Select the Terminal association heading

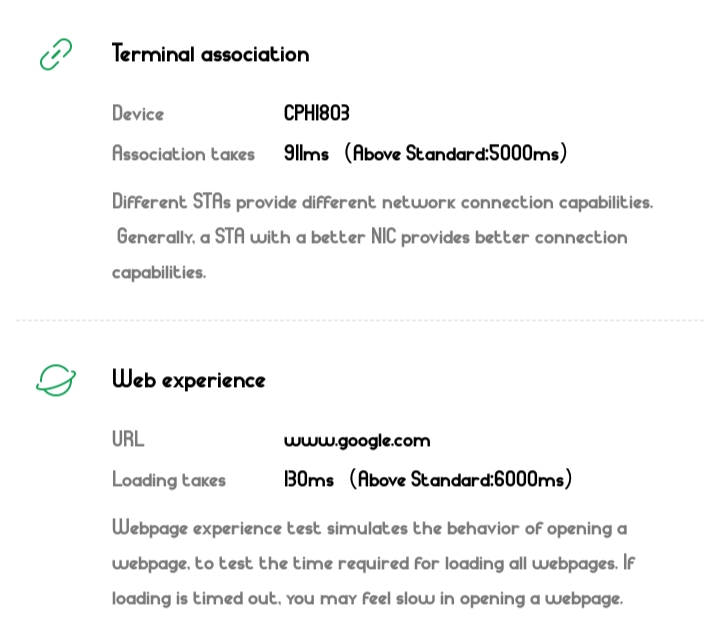click(210, 54)
